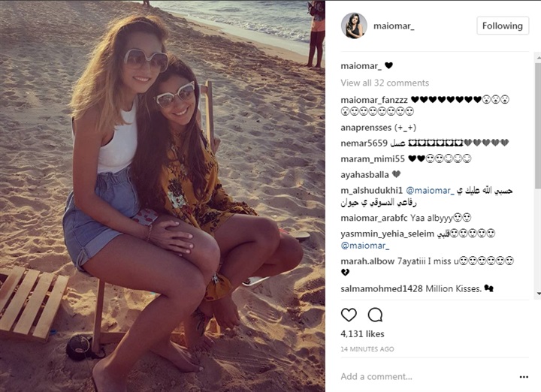This screenshot has width=541, height=392.
Task: Open ayahasballa commenter profile
Action: tap(364, 175)
